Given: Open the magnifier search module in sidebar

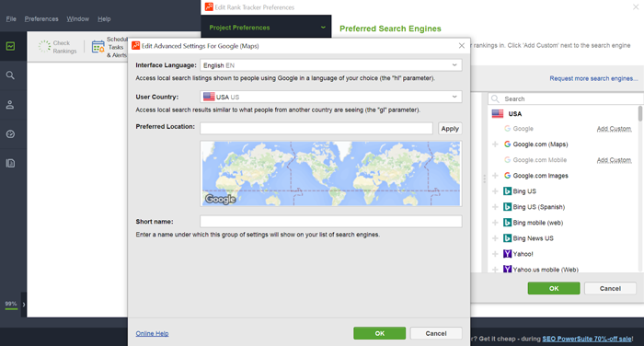Looking at the screenshot, I should point(10,75).
